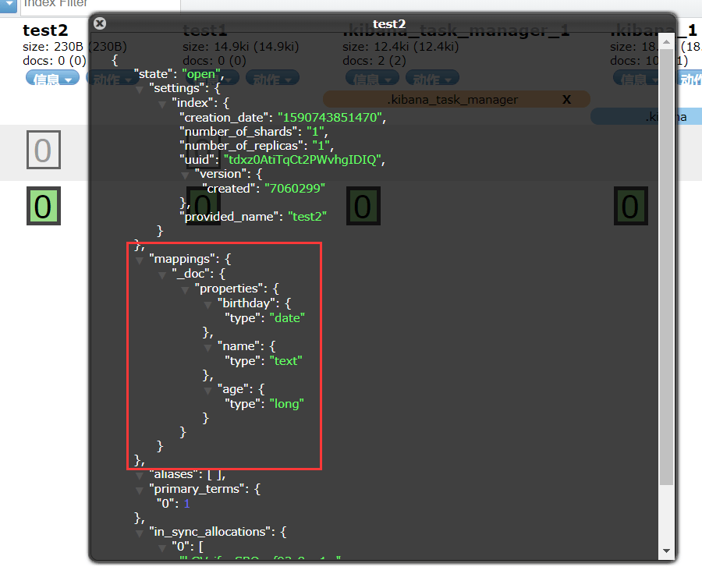Screen dimensions: 702x588
Task: Open the dropdown arrow left of Index Filter
Action: coord(9,5)
